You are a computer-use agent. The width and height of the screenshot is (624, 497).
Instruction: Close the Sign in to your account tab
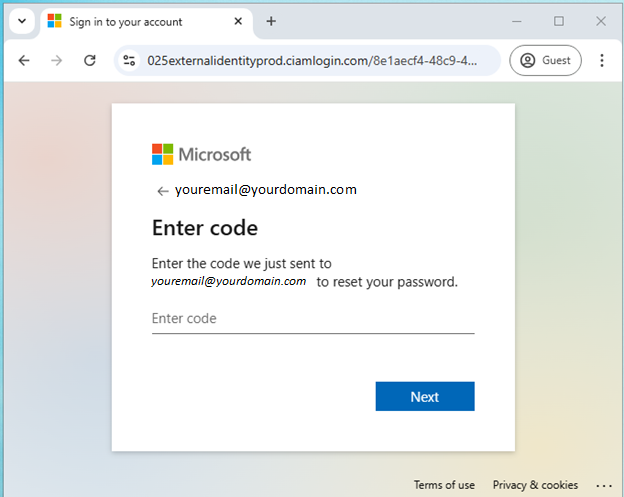click(x=238, y=21)
